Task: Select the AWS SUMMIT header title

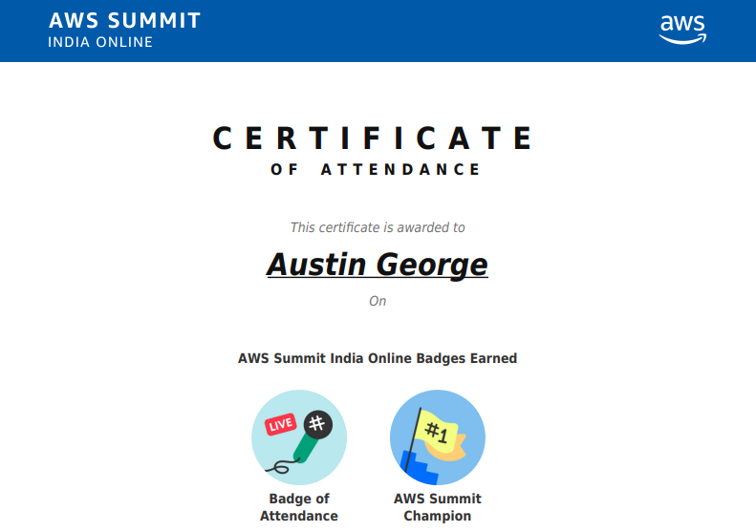Action: point(124,21)
